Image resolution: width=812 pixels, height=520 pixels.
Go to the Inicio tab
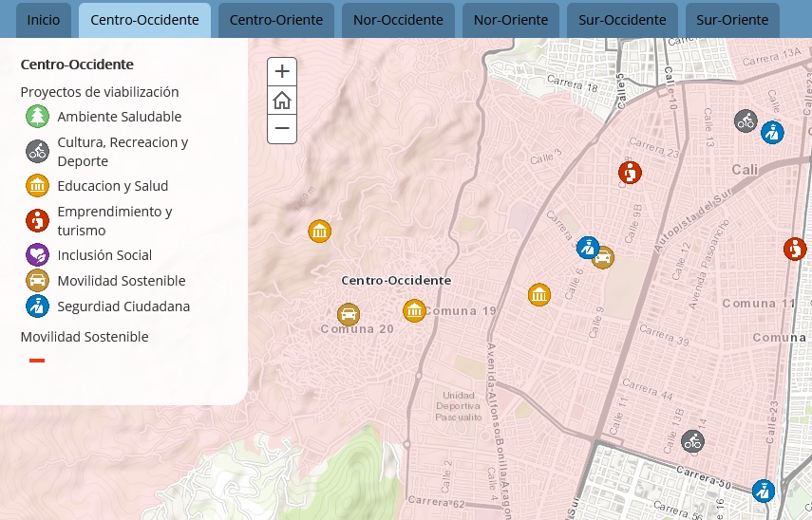[x=44, y=20]
